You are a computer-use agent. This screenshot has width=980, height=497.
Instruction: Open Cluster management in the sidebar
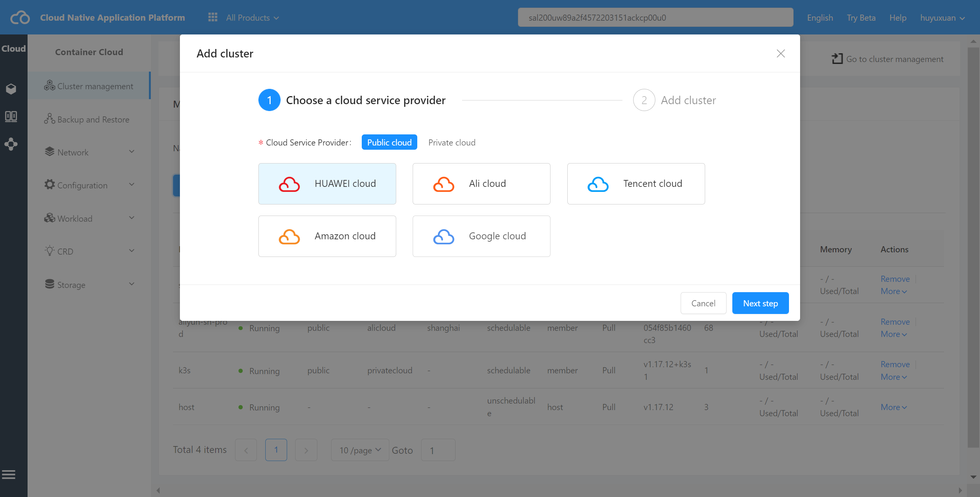[x=89, y=86]
